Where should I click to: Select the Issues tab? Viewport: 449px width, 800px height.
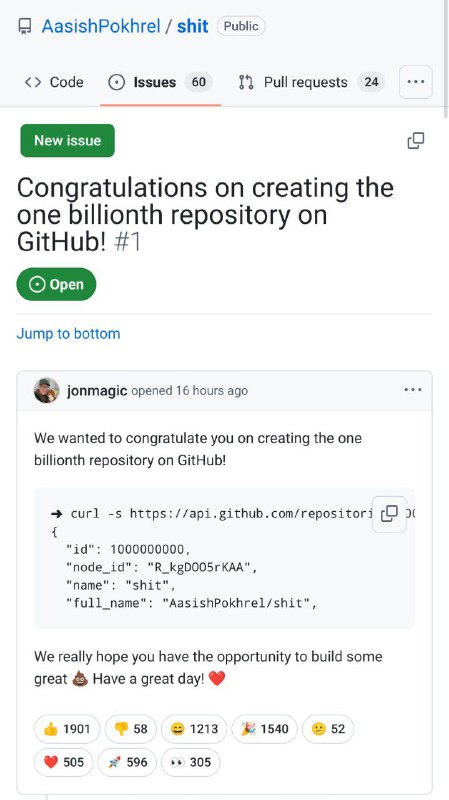160,82
